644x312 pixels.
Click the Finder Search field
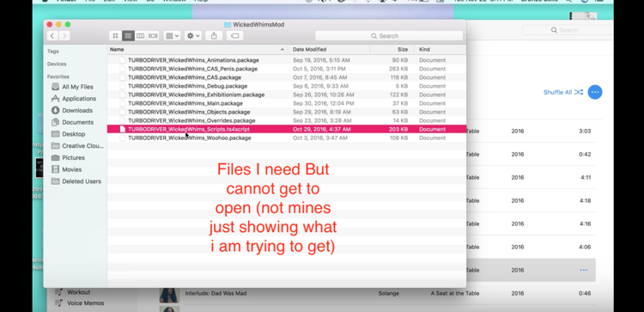pyautogui.click(x=389, y=36)
